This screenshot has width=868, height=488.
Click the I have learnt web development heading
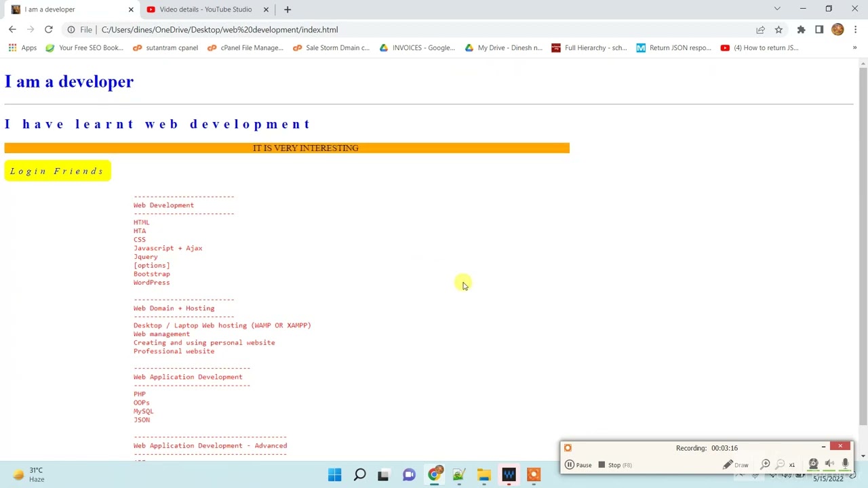157,124
